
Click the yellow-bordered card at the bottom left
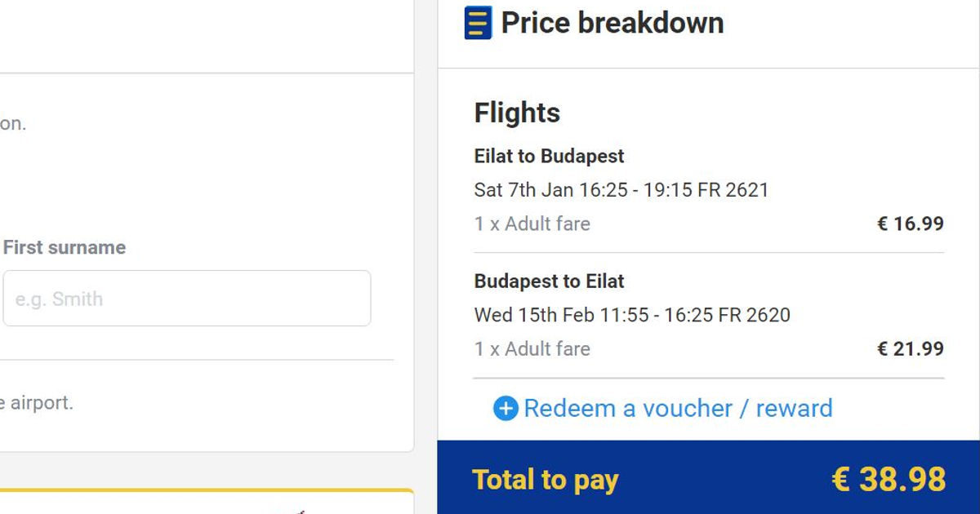tap(207, 501)
